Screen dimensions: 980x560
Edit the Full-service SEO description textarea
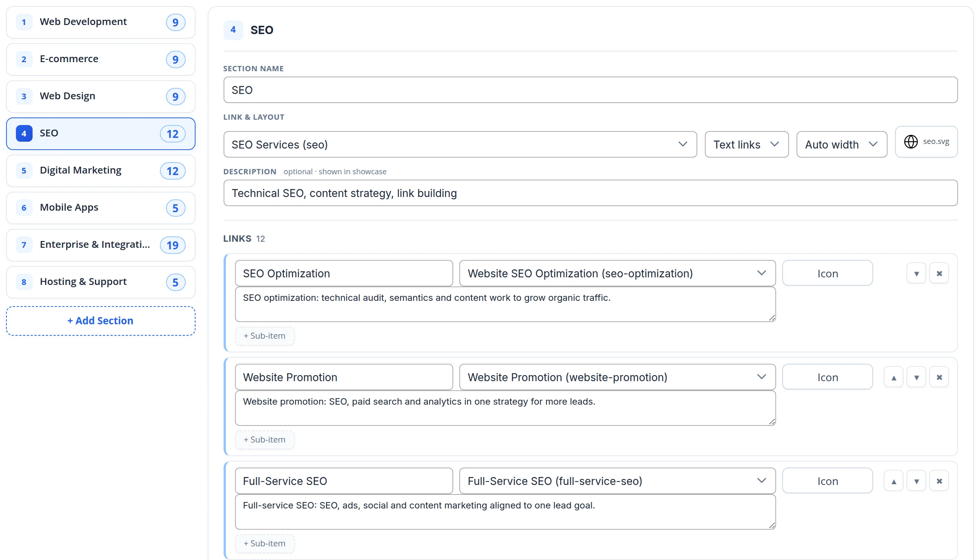pyautogui.click(x=506, y=512)
